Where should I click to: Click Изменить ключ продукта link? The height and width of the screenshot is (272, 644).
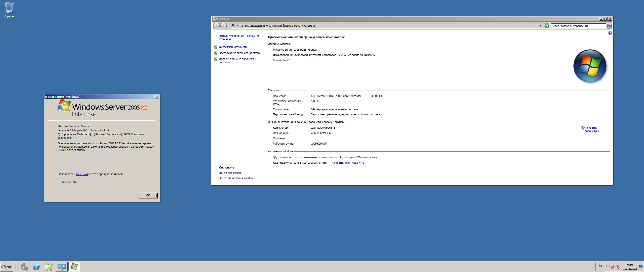(348, 163)
